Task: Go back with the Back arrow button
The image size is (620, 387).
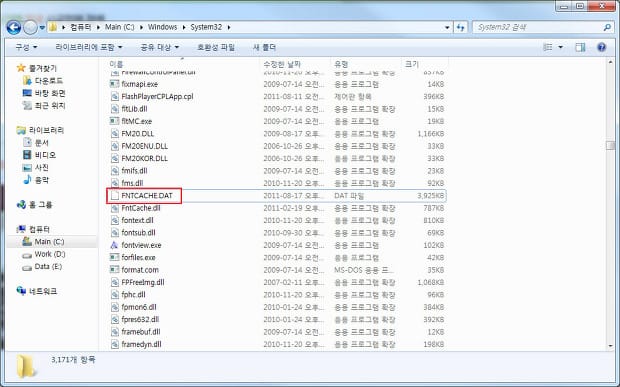Action: [x=14, y=27]
